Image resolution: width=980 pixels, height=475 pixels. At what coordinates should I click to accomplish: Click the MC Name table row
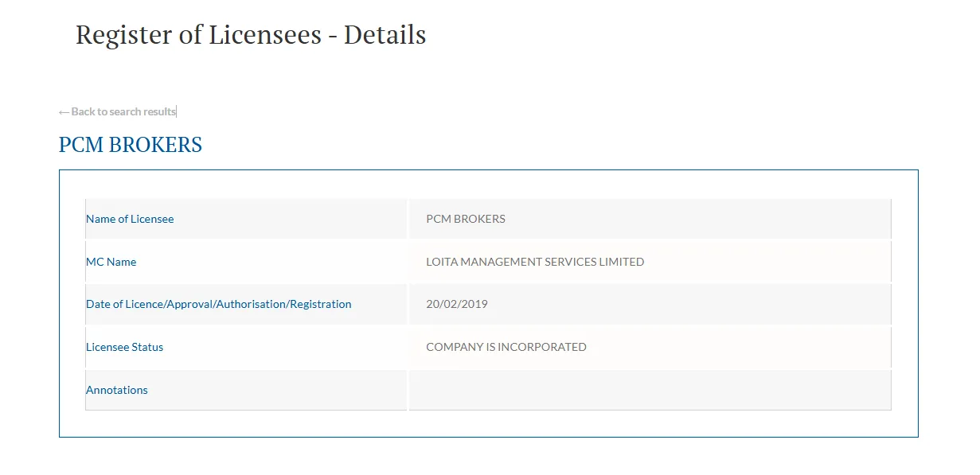click(490, 261)
